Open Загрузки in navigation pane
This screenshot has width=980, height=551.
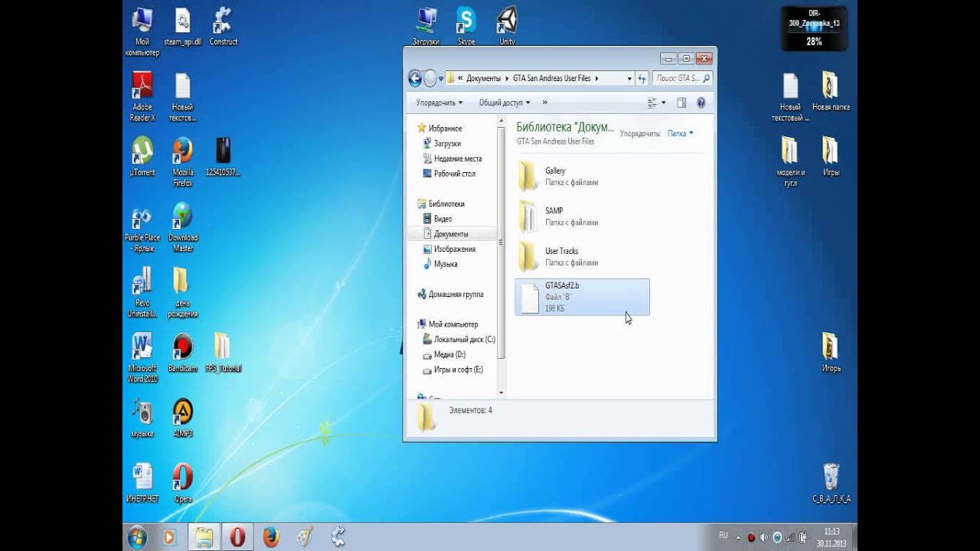442,144
